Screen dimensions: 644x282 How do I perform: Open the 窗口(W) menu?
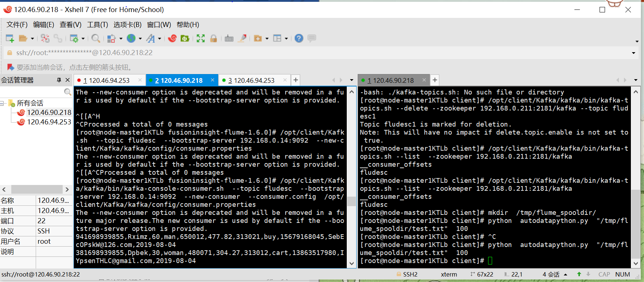point(159,24)
